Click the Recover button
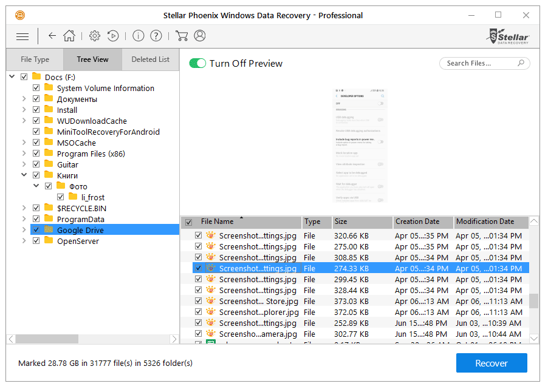Screen dimensions: 548x392 pyautogui.click(x=491, y=363)
